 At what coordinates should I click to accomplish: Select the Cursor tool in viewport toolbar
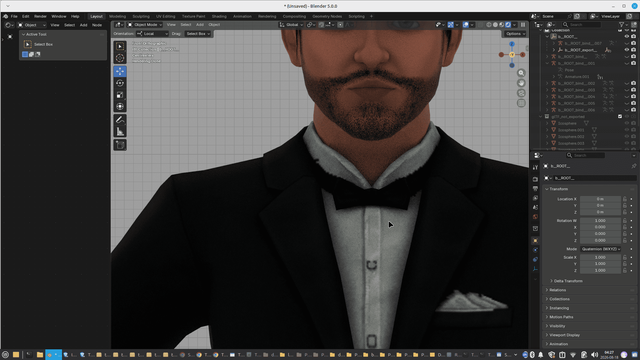(x=120, y=58)
